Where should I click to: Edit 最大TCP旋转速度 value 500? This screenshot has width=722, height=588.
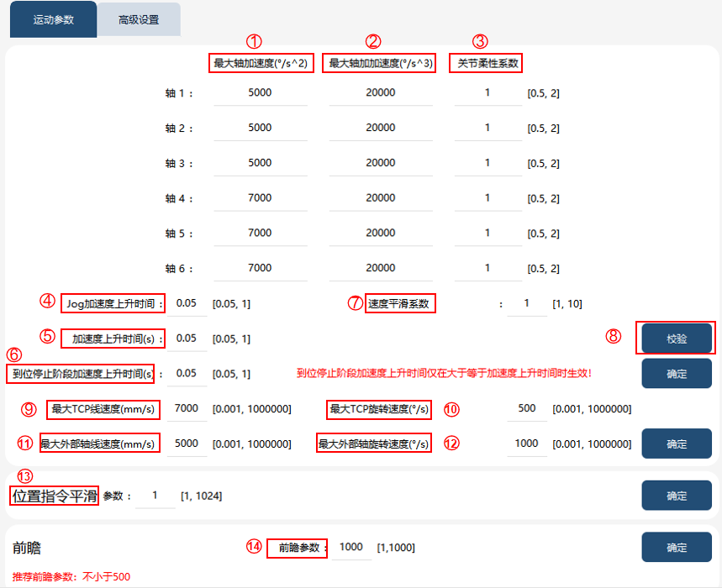[x=527, y=408]
